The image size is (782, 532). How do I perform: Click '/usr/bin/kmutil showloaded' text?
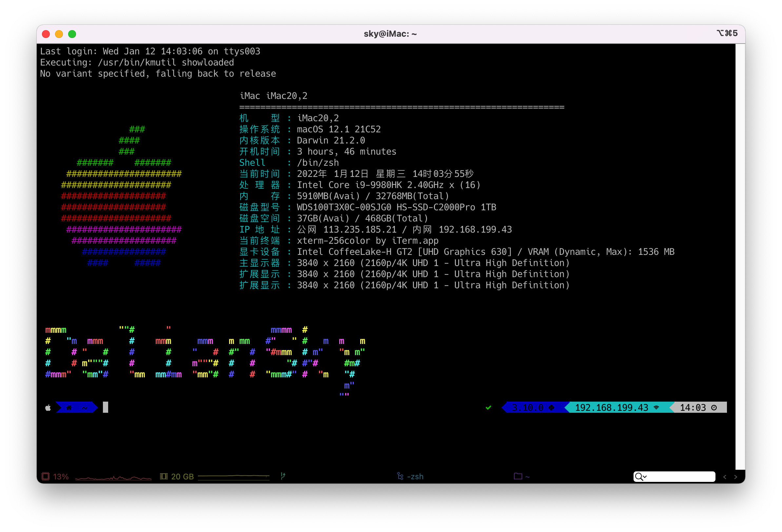point(166,63)
